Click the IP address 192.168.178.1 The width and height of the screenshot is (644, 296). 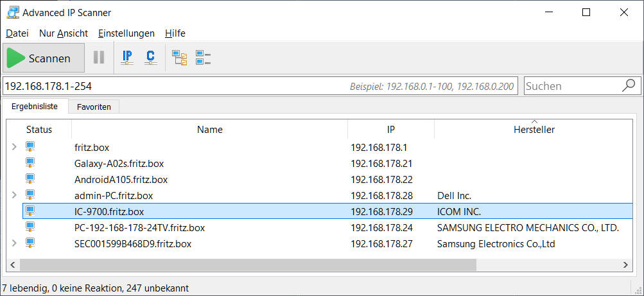pyautogui.click(x=379, y=148)
